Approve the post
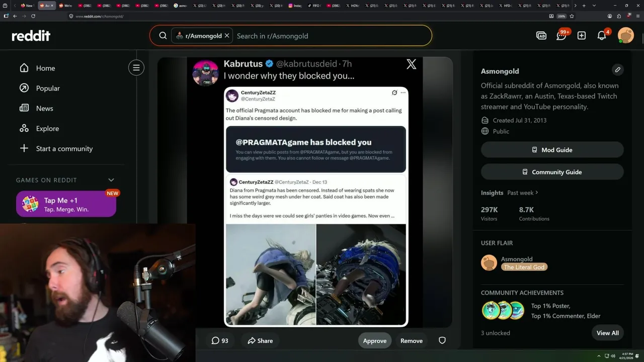The width and height of the screenshot is (644, 362). pyautogui.click(x=375, y=340)
